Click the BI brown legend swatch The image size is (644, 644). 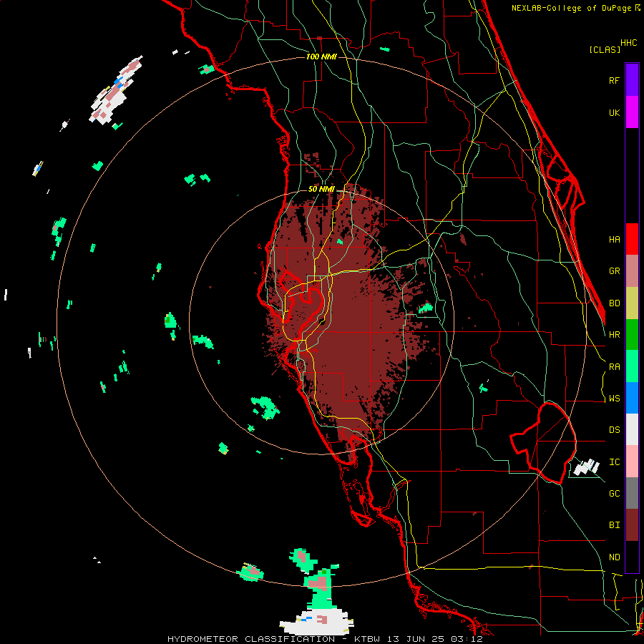[x=632, y=525]
